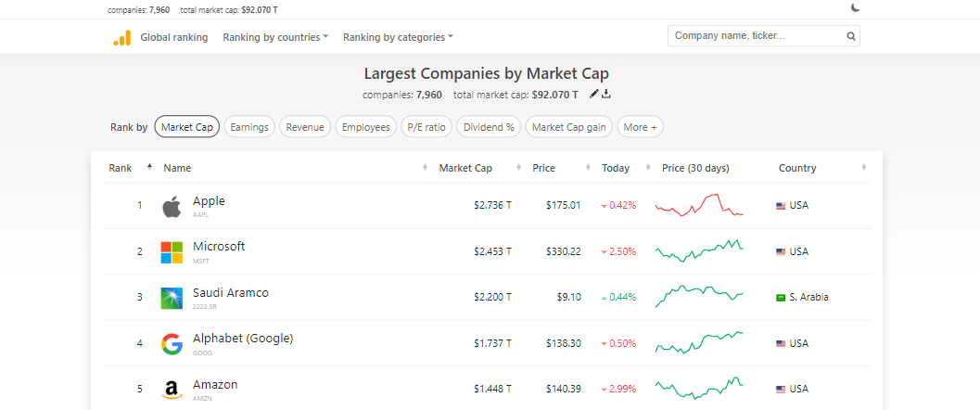Select Market Cap gain rank filter
The image size is (980, 410).
point(568,127)
